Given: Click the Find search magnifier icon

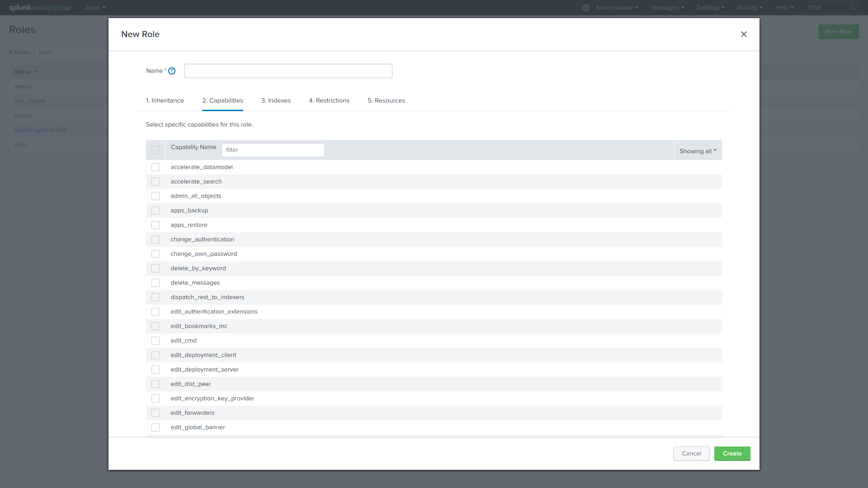Looking at the screenshot, I should point(852,8).
